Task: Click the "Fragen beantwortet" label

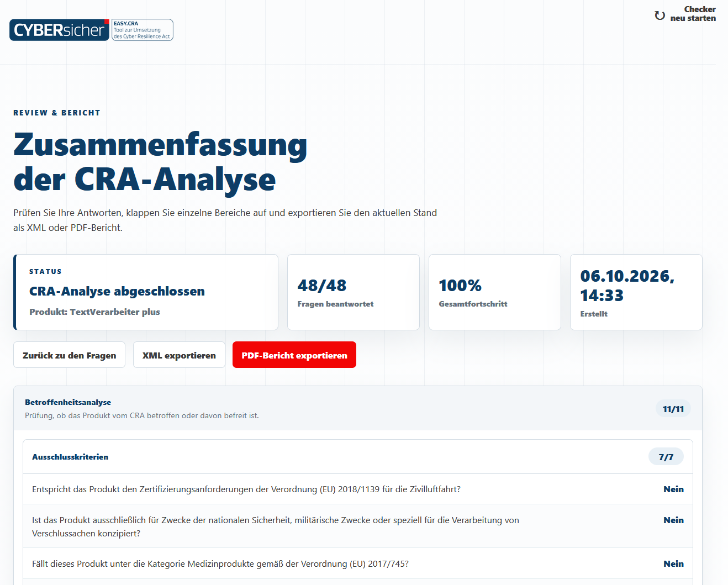Action: 335,304
